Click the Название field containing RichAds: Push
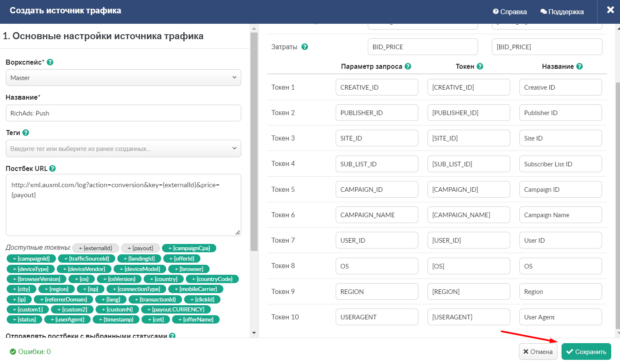 (x=124, y=113)
